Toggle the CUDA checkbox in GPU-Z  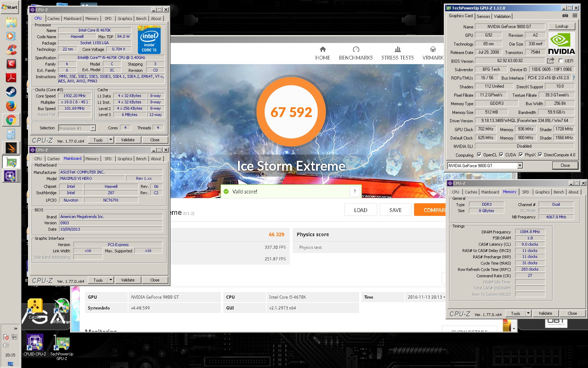point(501,155)
